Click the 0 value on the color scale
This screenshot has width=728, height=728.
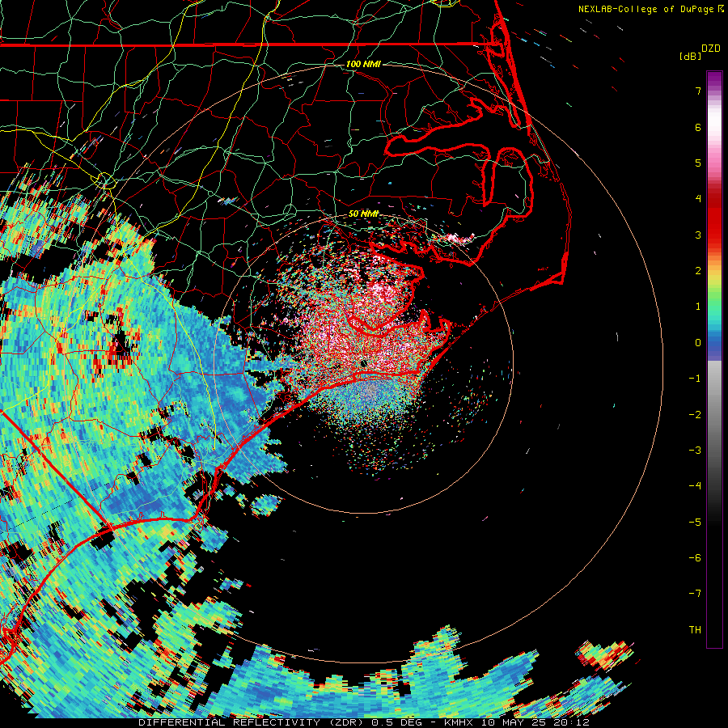[698, 343]
